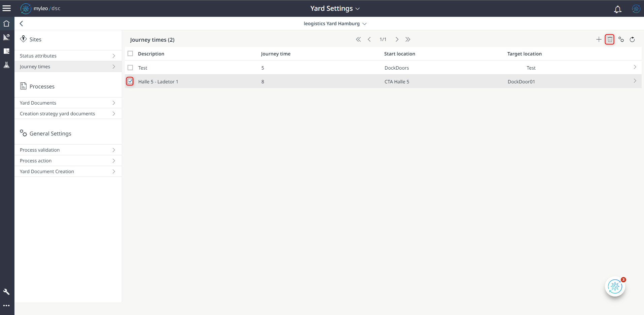
Task: Expand Halle 5 - Ladetor 1 row chevron
Action: coord(635,81)
